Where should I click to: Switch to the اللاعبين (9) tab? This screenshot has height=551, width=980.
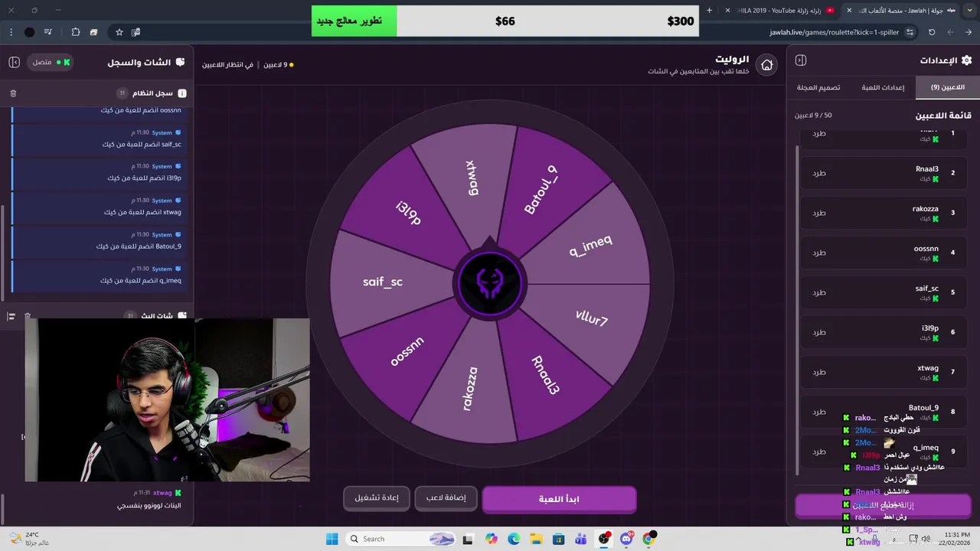[x=947, y=87]
